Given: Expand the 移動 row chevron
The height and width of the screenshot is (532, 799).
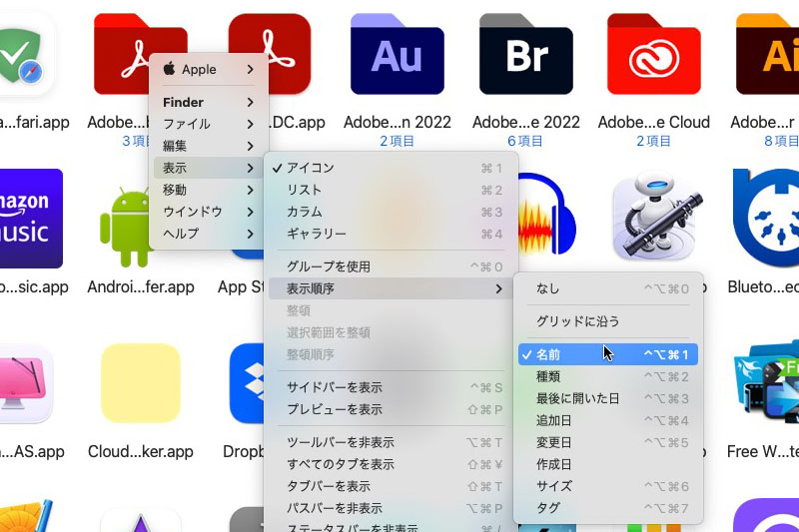Looking at the screenshot, I should pos(251,190).
